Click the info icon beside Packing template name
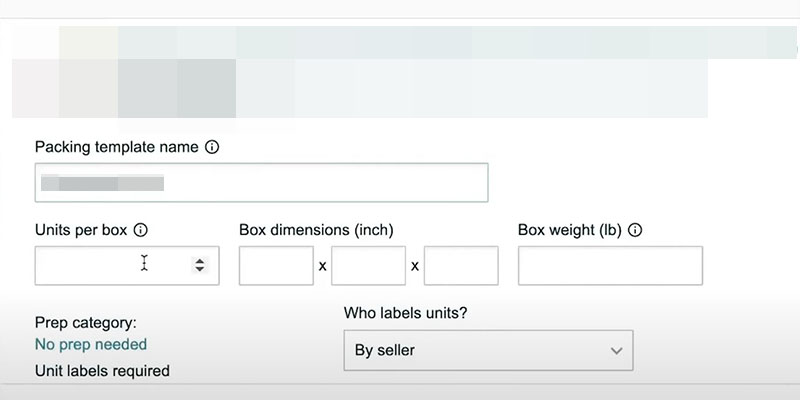 pyautogui.click(x=212, y=146)
